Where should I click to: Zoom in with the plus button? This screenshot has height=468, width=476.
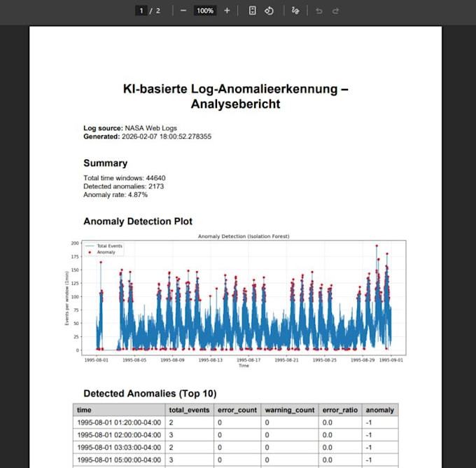(x=227, y=11)
